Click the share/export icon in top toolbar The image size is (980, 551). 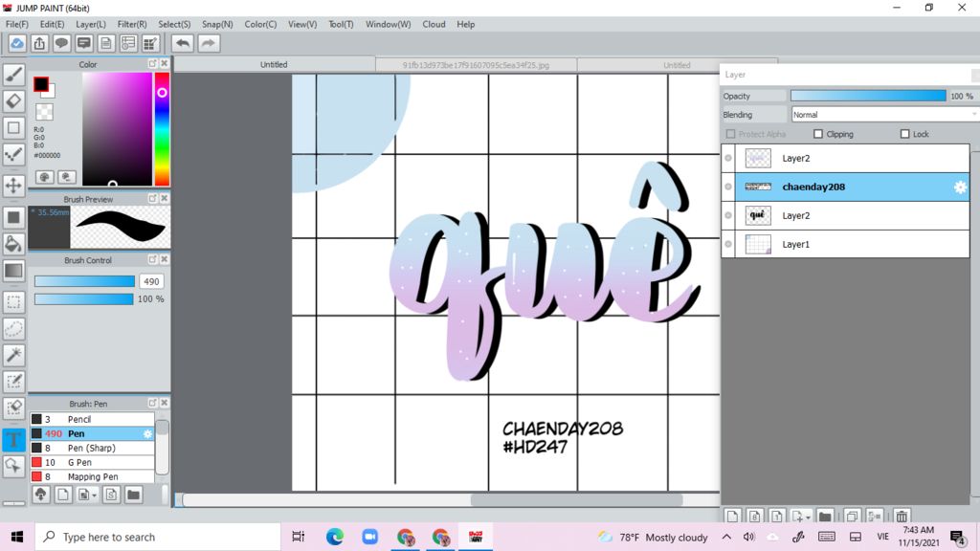[39, 43]
